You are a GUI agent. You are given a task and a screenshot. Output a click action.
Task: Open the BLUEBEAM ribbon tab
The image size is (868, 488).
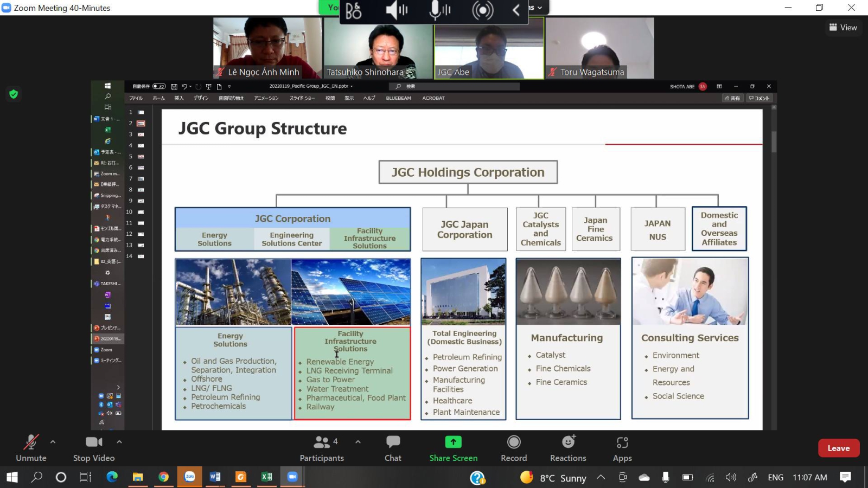point(398,98)
